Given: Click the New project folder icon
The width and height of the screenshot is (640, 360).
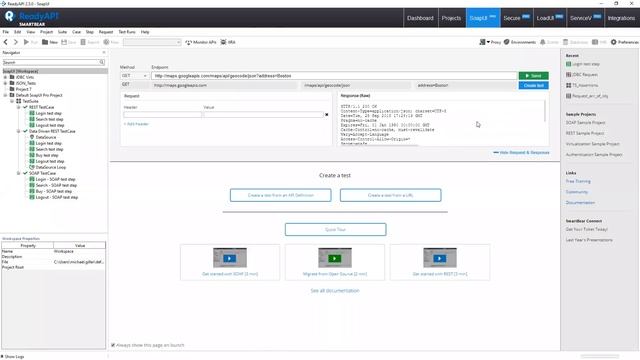Looking at the screenshot, I should click(45, 42).
